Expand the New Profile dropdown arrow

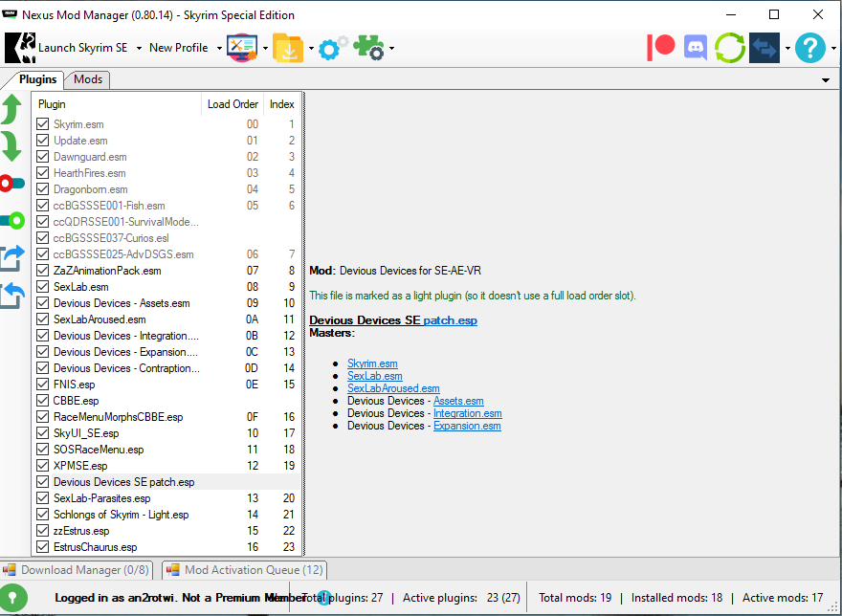click(x=219, y=49)
